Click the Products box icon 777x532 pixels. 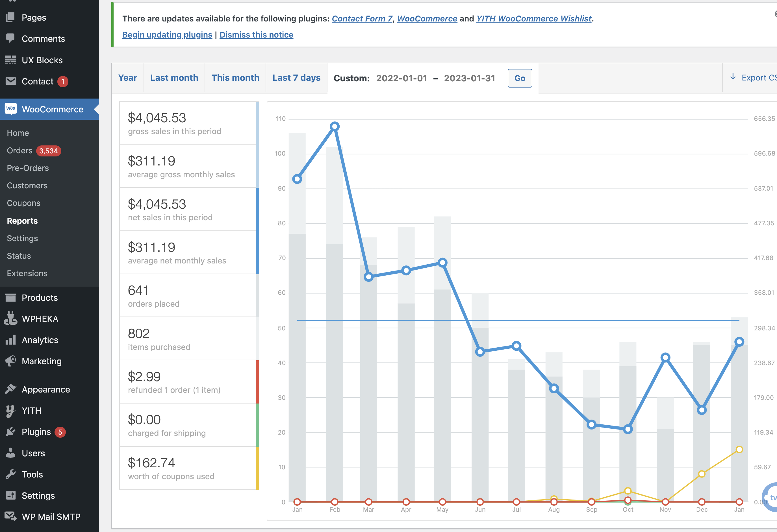point(11,297)
